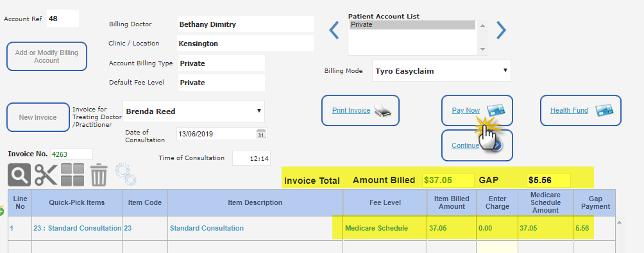Go to next patient account with right chevron
Screen dimensions: 644x253
click(501, 30)
